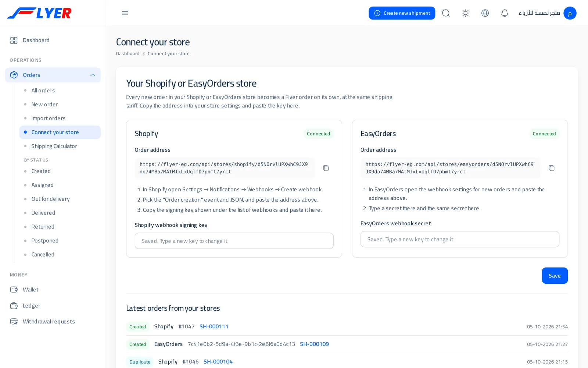588x368 pixels.
Task: Open Shipping Calculator
Action: pyautogui.click(x=54, y=146)
